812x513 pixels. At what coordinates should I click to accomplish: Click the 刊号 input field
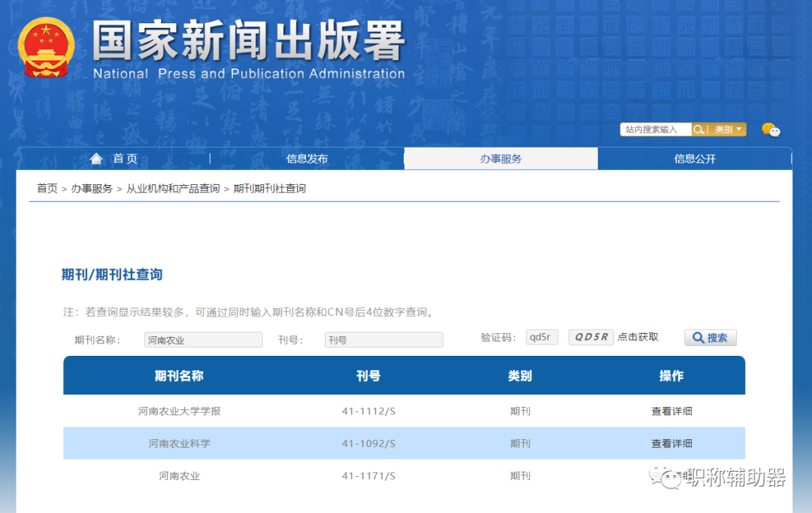coord(383,339)
